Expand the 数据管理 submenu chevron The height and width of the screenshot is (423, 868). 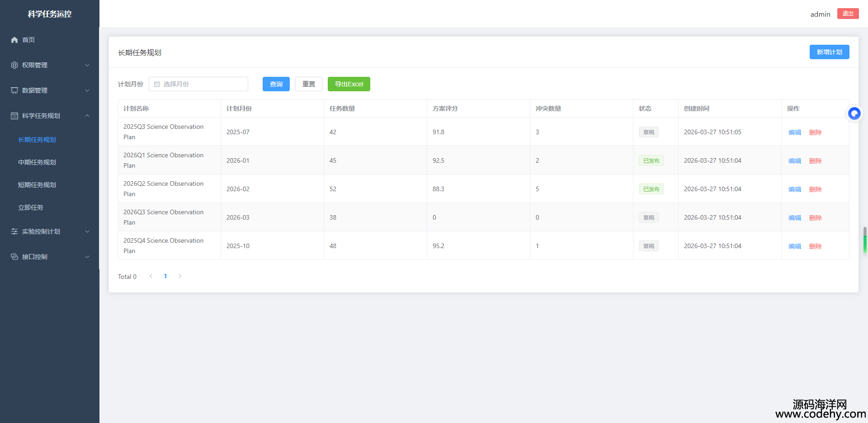[x=87, y=90]
